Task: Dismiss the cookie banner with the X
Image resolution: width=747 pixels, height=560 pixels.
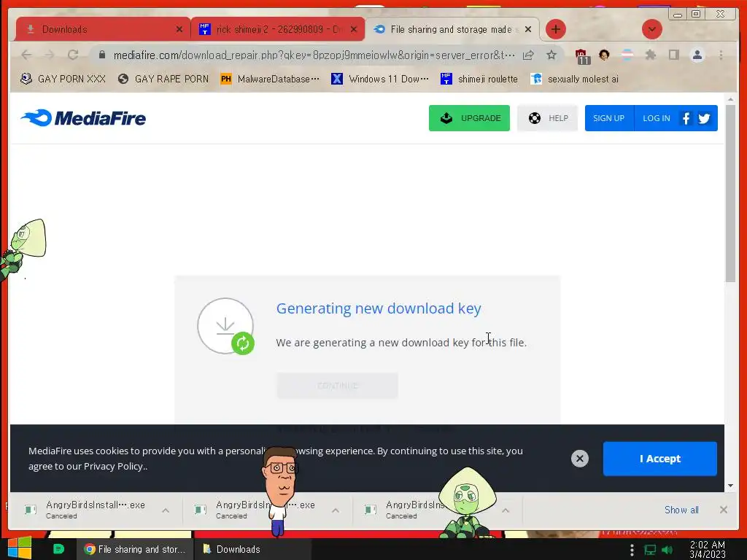Action: 580,459
